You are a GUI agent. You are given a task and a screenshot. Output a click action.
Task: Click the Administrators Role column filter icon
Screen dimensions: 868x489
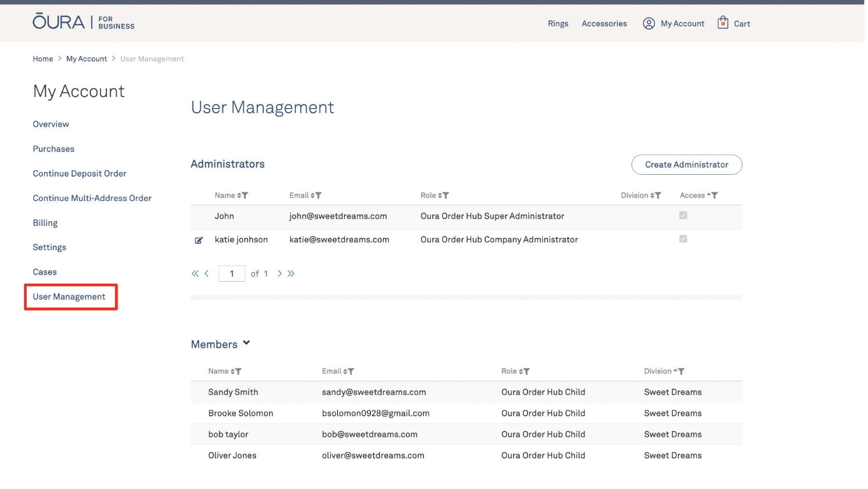[x=446, y=196]
